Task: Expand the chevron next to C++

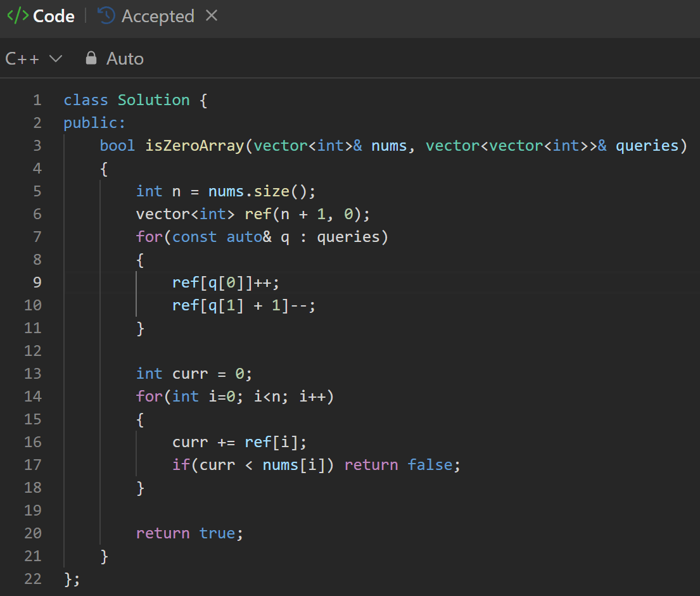Action: (x=55, y=58)
